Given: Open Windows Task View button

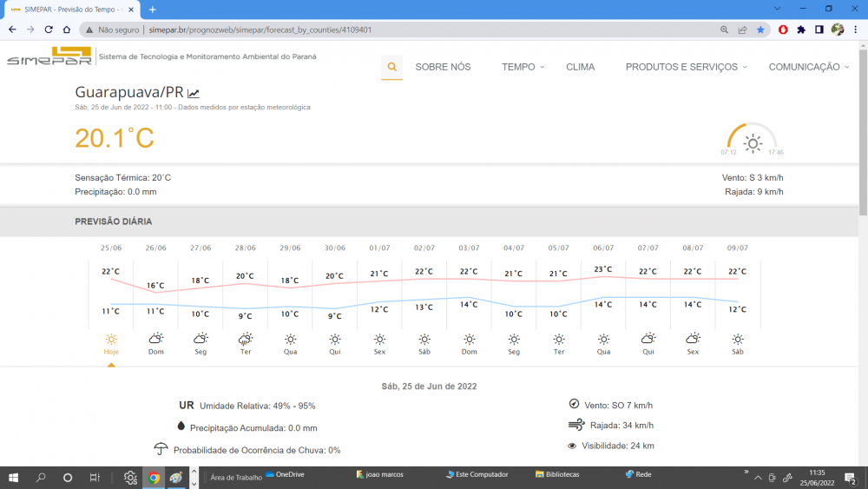Looking at the screenshot, I should pos(95,478).
